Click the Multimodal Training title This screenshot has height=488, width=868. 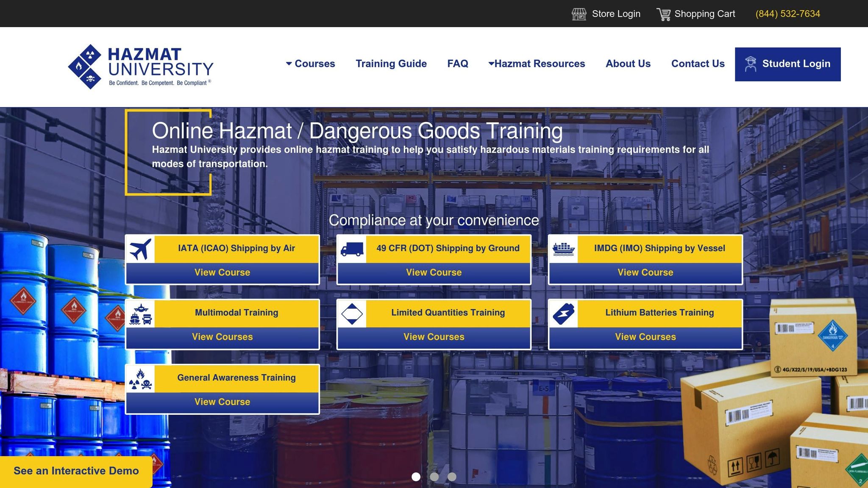[236, 313]
